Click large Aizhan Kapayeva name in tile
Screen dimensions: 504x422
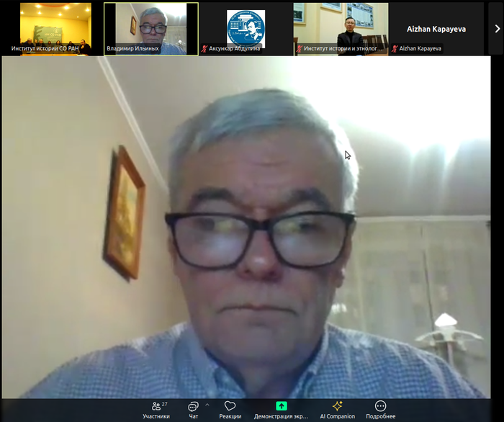coord(436,27)
